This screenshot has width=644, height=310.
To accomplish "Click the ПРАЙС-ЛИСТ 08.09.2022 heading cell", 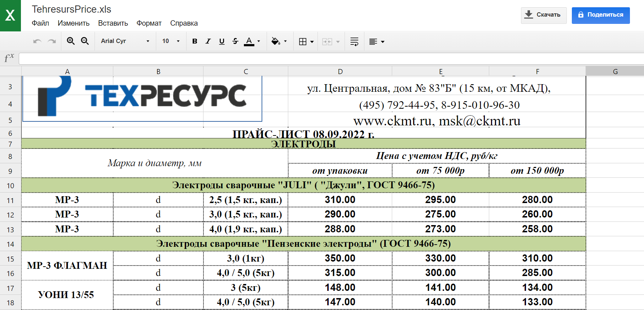I will (x=303, y=134).
